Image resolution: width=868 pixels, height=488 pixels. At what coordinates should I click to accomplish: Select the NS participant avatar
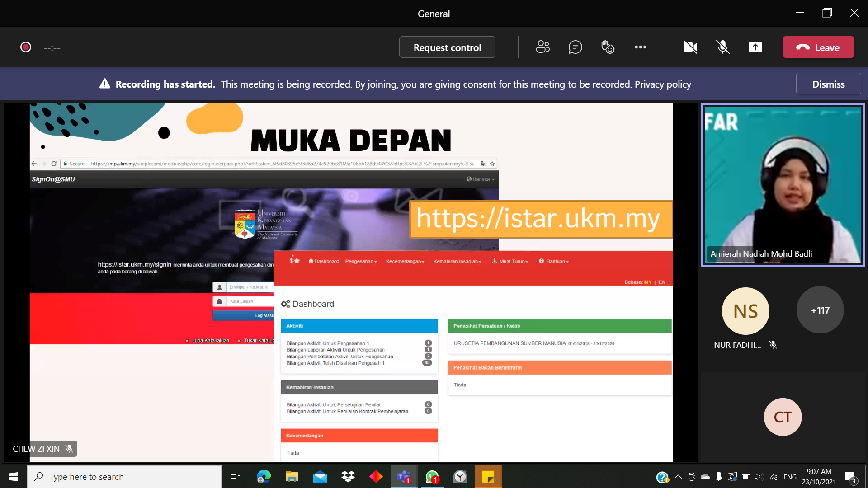pyautogui.click(x=745, y=311)
